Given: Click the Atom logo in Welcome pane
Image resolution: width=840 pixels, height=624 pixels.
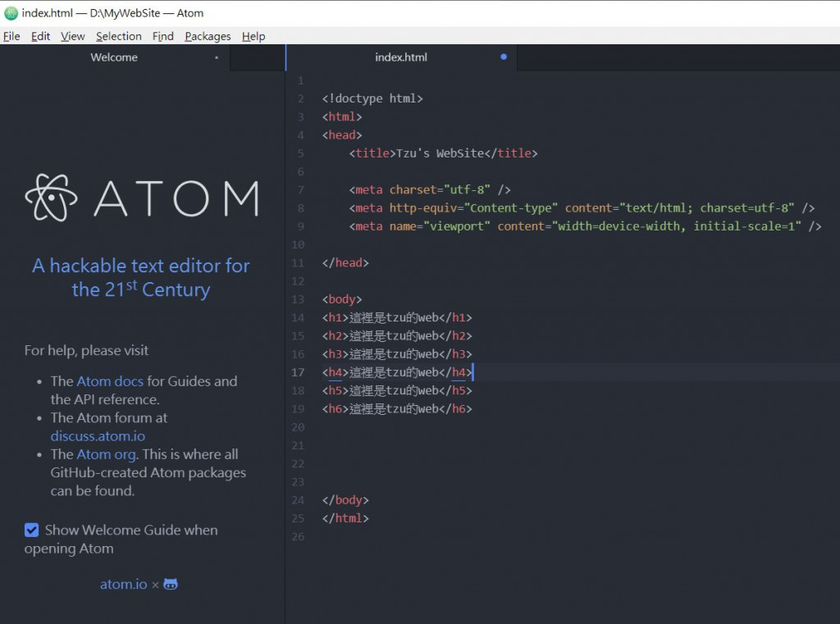Looking at the screenshot, I should pos(143,198).
